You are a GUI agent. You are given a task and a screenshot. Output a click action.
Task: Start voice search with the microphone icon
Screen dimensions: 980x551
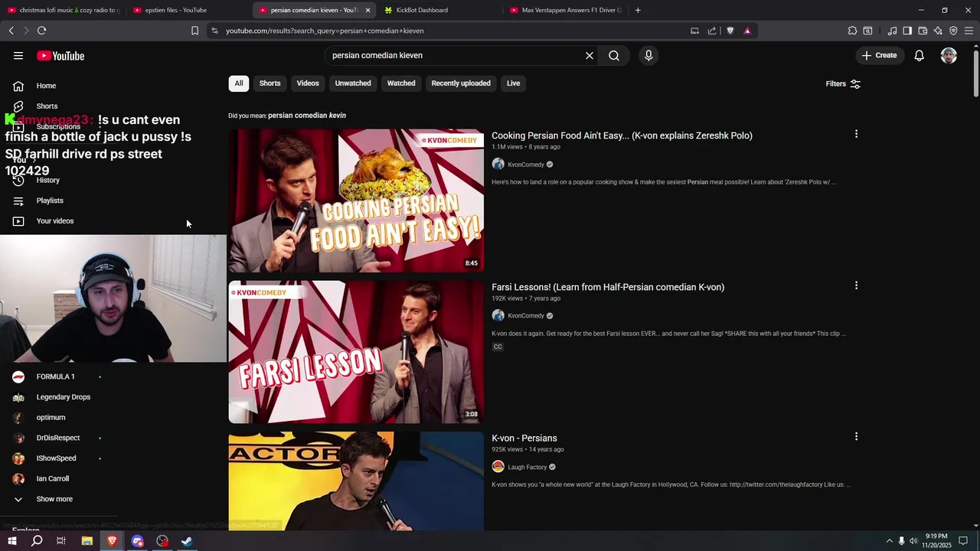click(648, 56)
